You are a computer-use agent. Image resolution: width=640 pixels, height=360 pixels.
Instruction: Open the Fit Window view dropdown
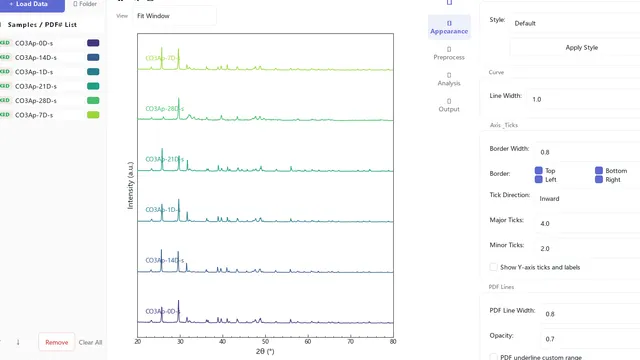point(175,16)
